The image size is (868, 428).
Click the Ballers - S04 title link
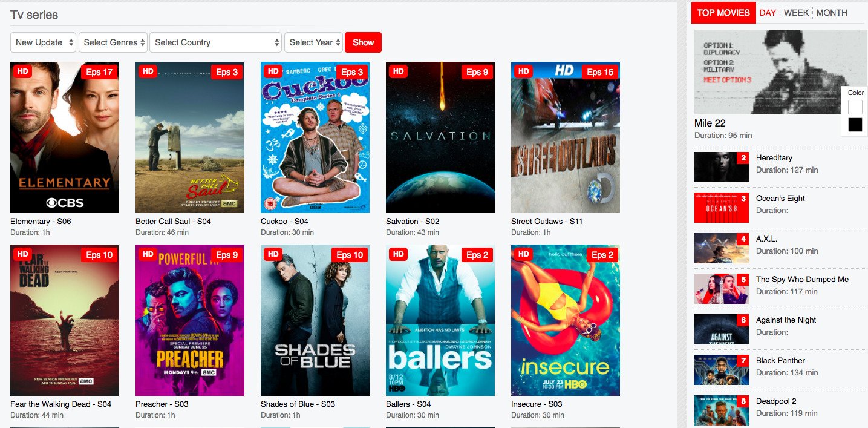click(x=408, y=404)
